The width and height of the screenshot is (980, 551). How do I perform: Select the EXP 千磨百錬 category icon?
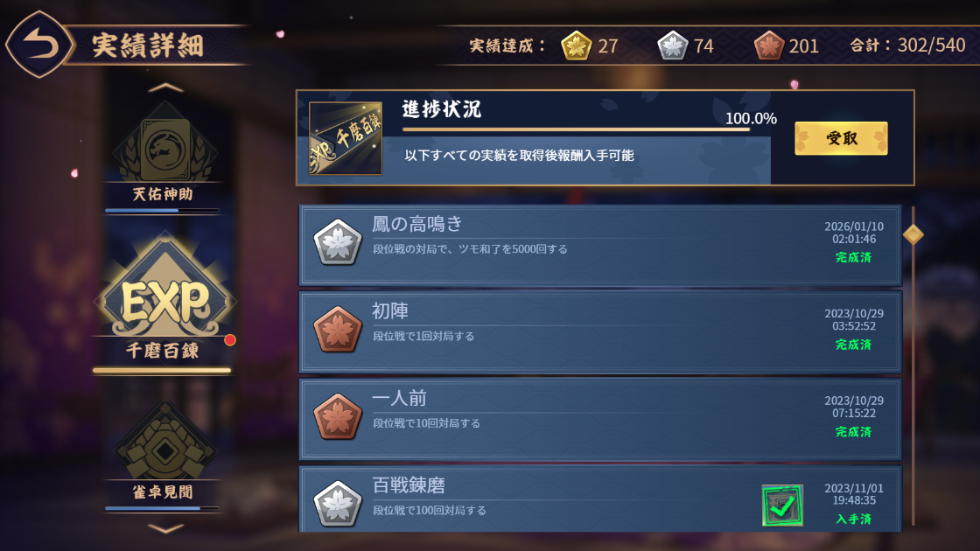(165, 296)
